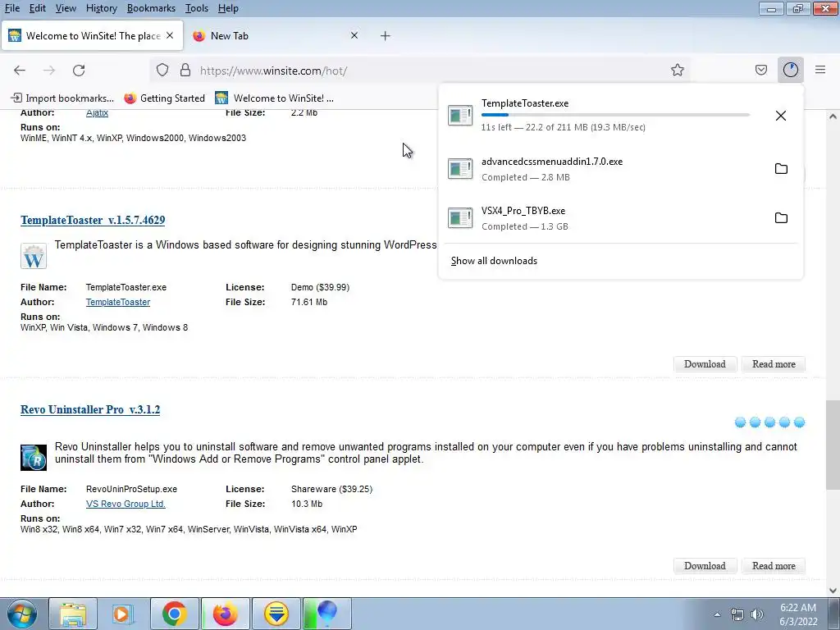Screen dimensions: 840x630
Task: Open the Tools menu
Action: [197, 8]
